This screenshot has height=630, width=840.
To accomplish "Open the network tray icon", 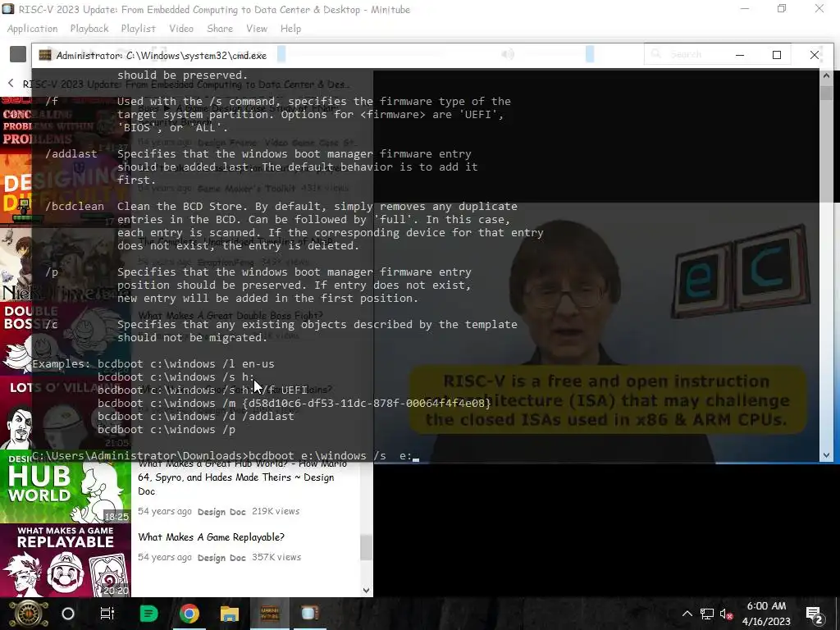I will pos(707,614).
